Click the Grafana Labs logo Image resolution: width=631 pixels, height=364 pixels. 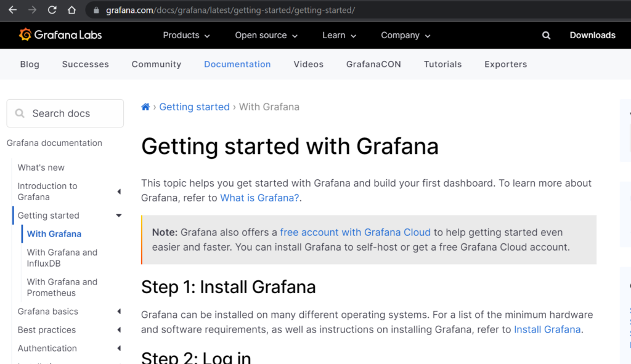[x=60, y=35]
